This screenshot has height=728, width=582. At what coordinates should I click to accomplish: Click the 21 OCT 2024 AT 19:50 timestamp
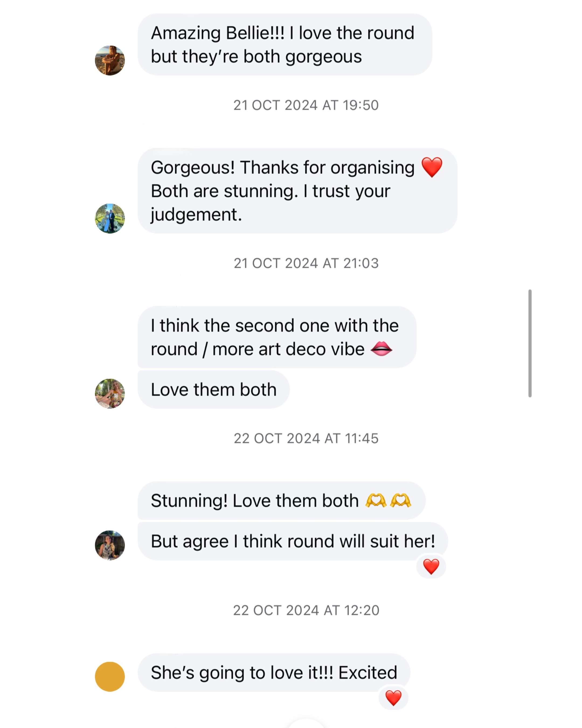(306, 105)
